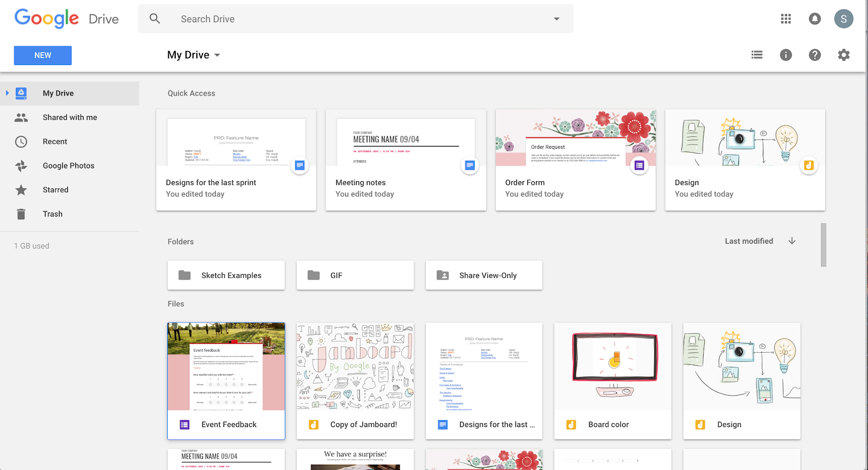This screenshot has height=470, width=868.
Task: Click the Sketch Examples folder icon
Action: pos(184,275)
